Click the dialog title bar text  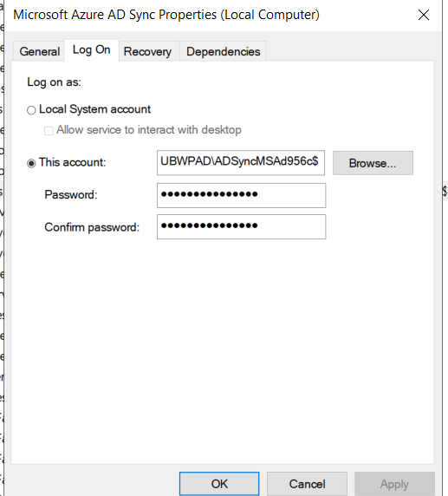coord(166,15)
